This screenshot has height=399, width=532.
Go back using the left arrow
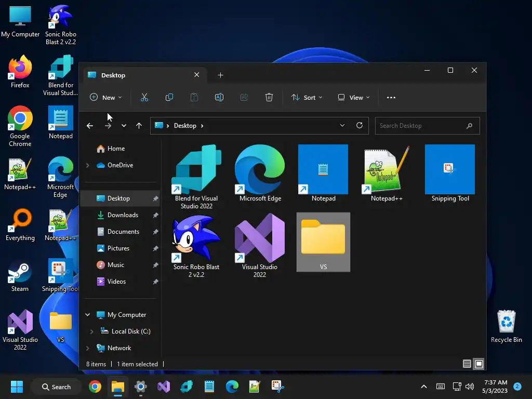(90, 126)
